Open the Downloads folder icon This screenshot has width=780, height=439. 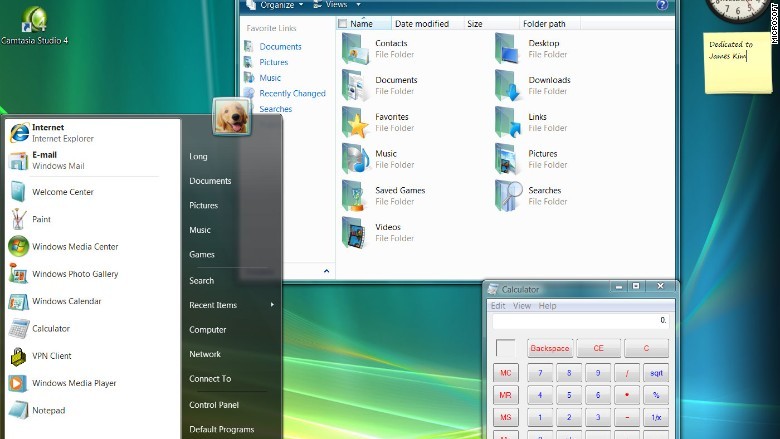point(509,85)
